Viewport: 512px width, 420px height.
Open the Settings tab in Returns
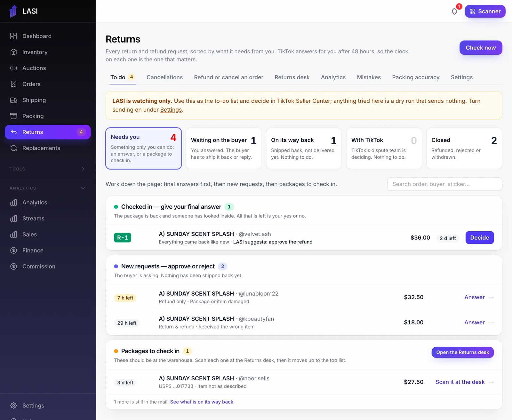tap(461, 77)
